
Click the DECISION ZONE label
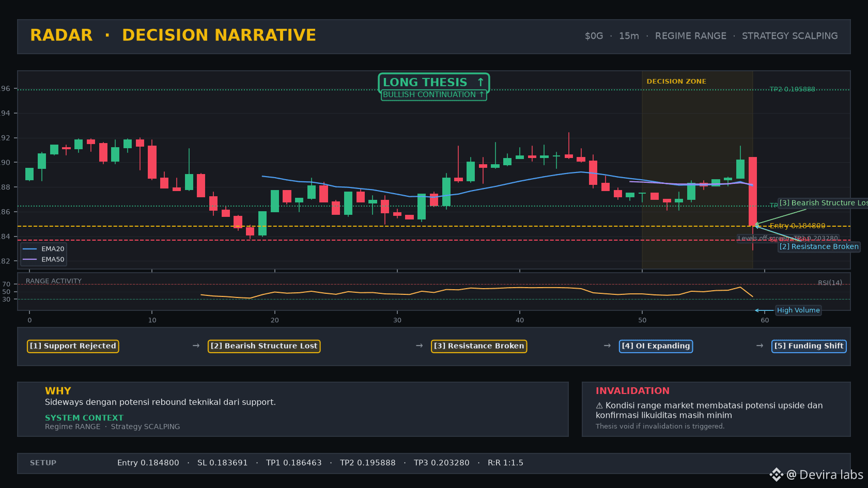676,82
